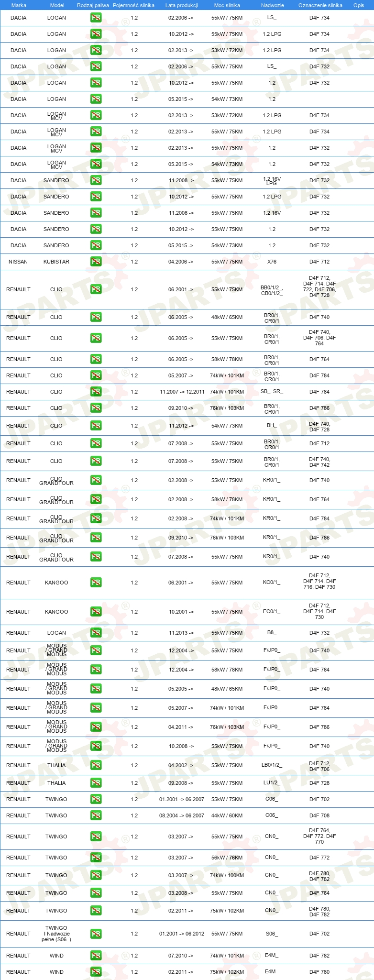Click fuel icon for TWINGO 74kW / 100KM row
374x980 pixels.
pos(96,875)
